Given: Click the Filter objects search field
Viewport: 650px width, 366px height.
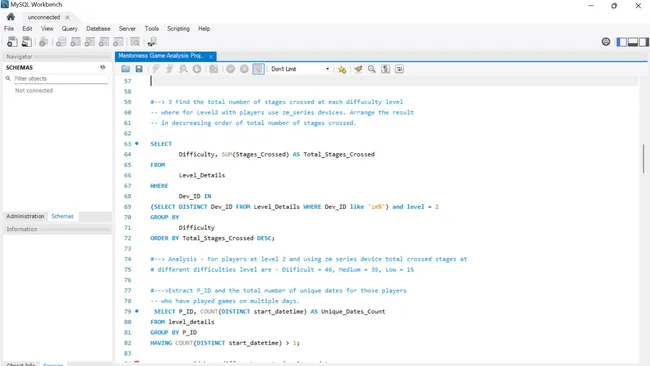Looking at the screenshot, I should click(x=61, y=78).
